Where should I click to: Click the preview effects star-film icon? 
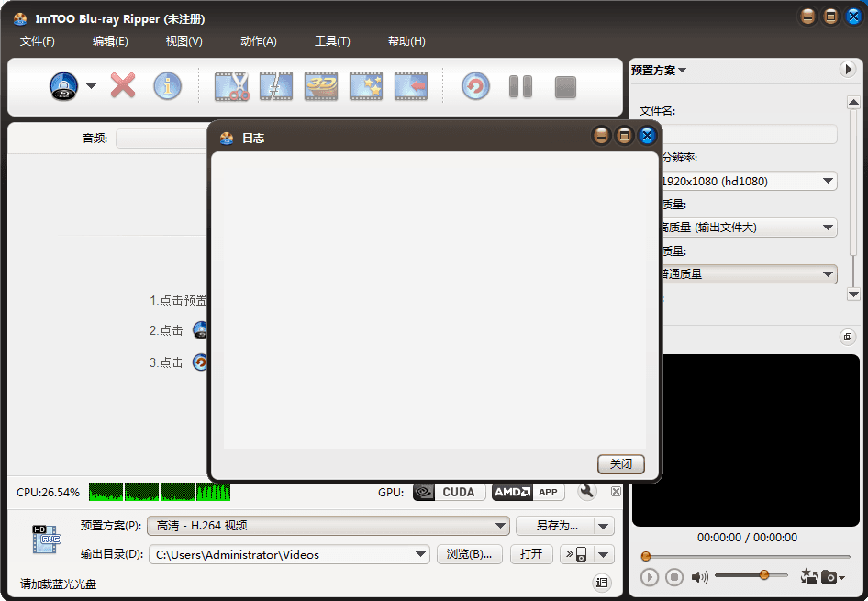(808, 576)
